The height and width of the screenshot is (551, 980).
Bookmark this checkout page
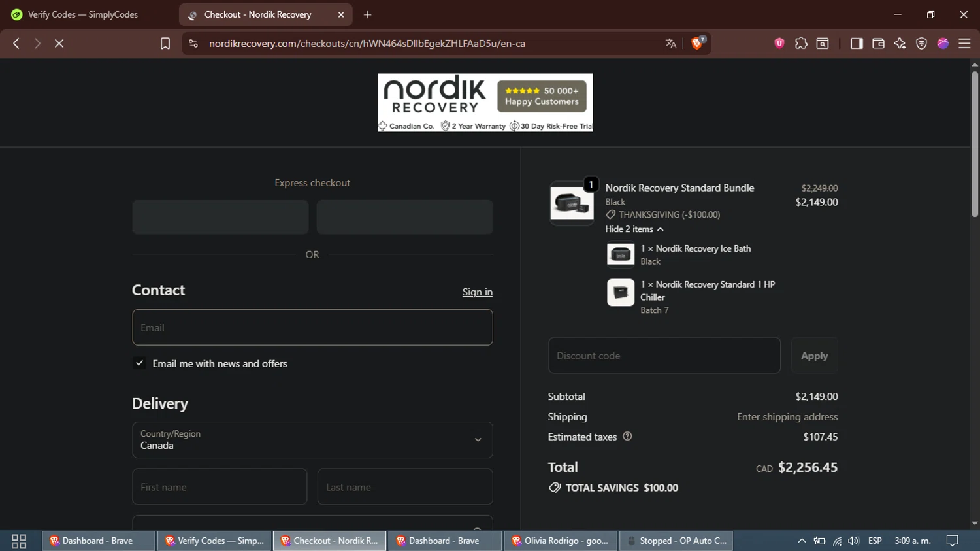coord(165,43)
